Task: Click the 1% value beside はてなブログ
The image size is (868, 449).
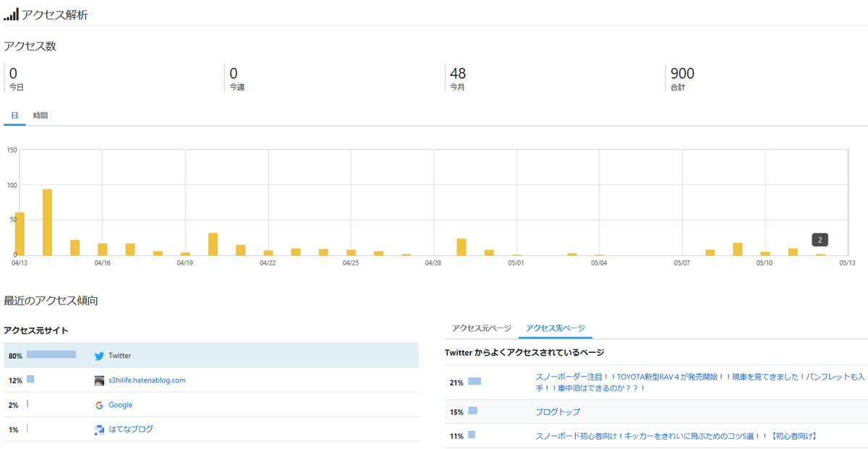Action: [x=14, y=429]
